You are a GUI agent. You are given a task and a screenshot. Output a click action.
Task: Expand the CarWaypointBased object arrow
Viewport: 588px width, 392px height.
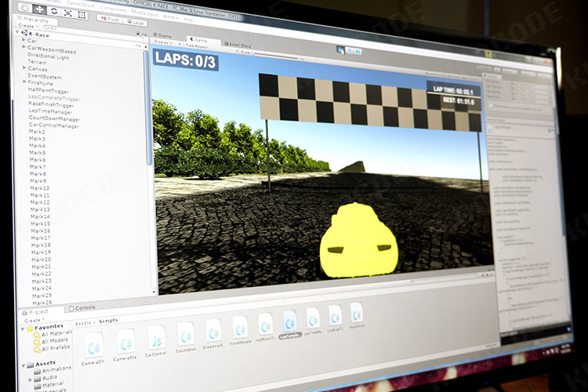[24, 47]
